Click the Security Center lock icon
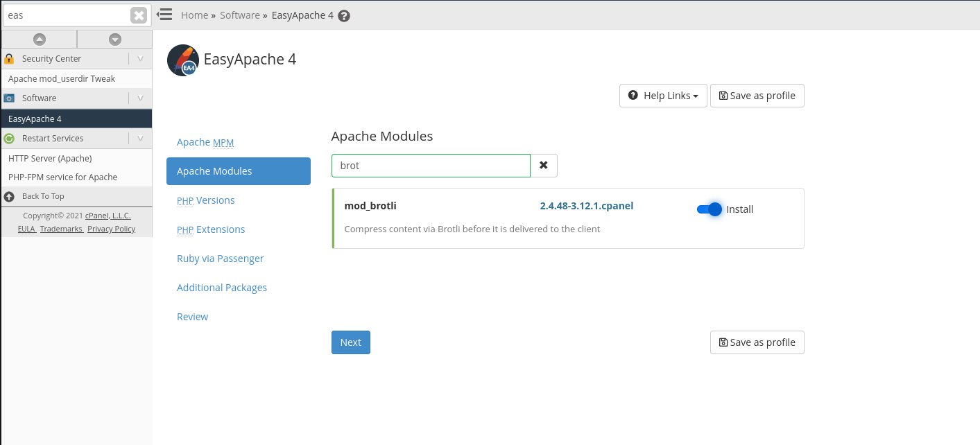 [x=10, y=59]
